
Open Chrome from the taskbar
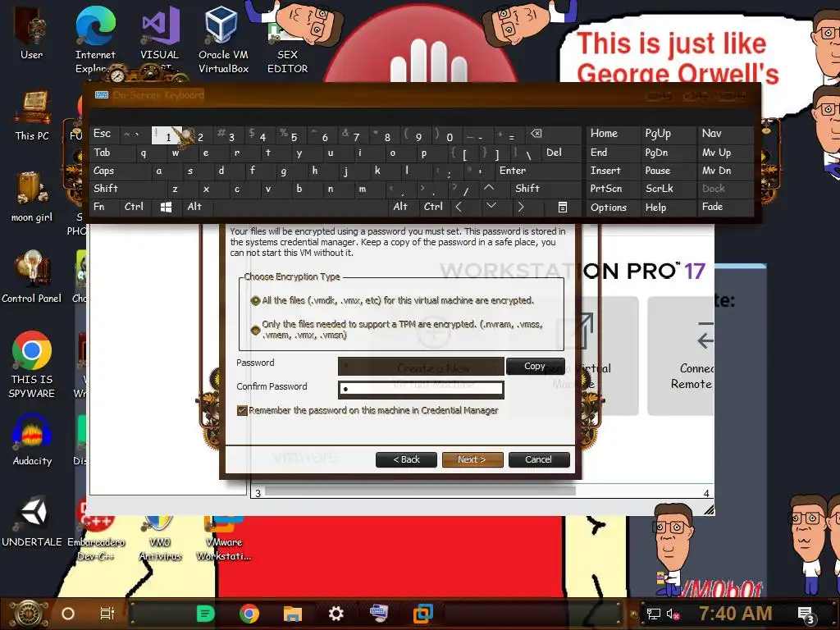tap(249, 614)
